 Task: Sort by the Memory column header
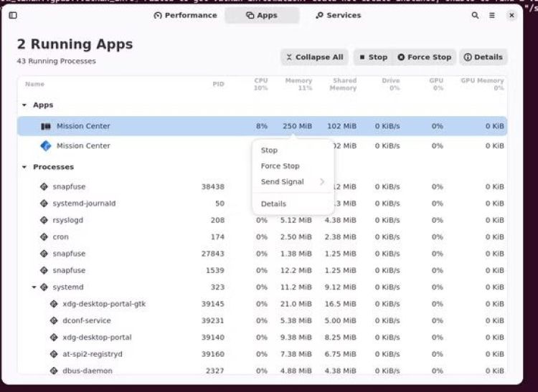(298, 84)
